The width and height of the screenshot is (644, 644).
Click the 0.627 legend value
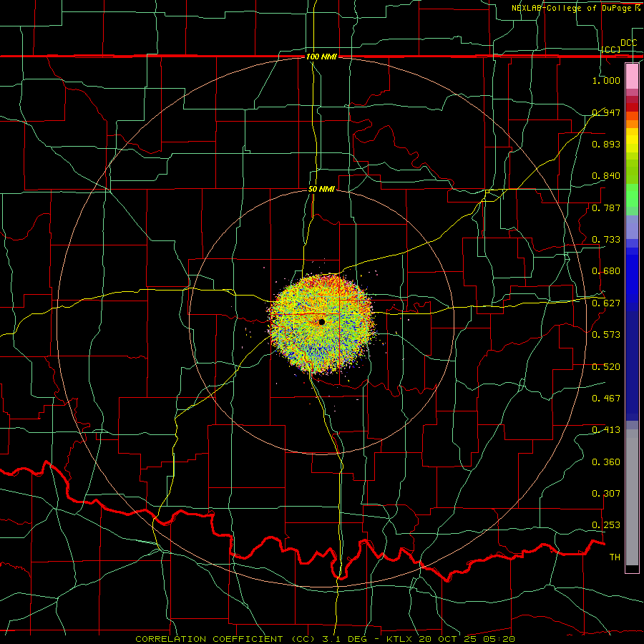pyautogui.click(x=606, y=303)
